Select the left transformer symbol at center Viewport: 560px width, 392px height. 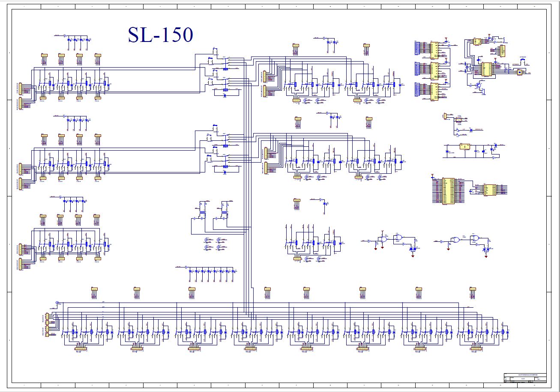[202, 211]
